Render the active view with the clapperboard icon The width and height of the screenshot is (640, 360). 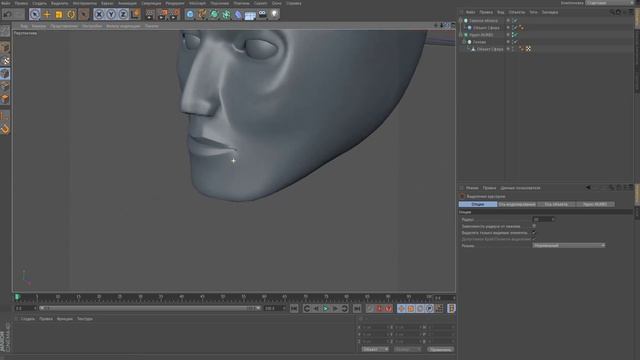[150, 14]
